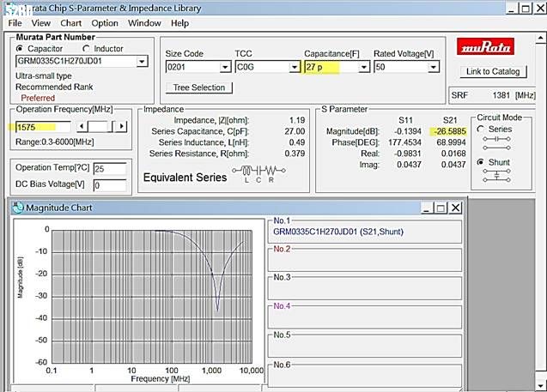547x392 pixels.
Task: Click the S21 phase value 68.9994
Action: click(x=451, y=142)
